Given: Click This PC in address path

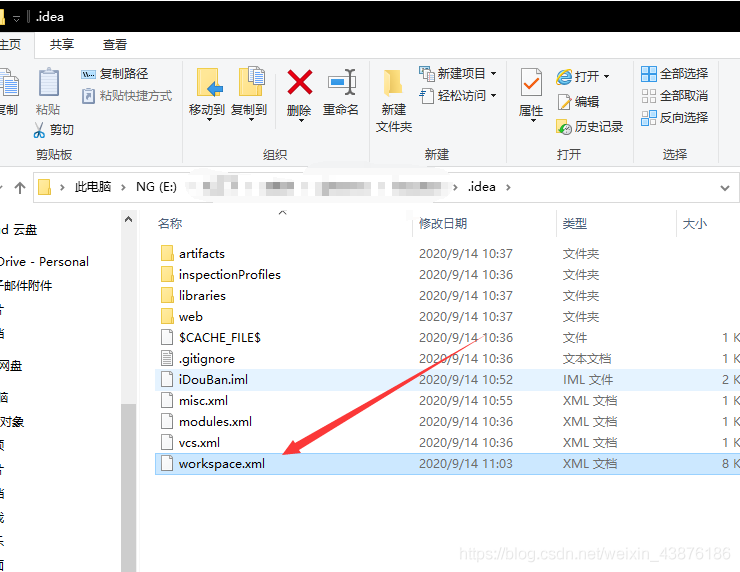Looking at the screenshot, I should tap(93, 187).
